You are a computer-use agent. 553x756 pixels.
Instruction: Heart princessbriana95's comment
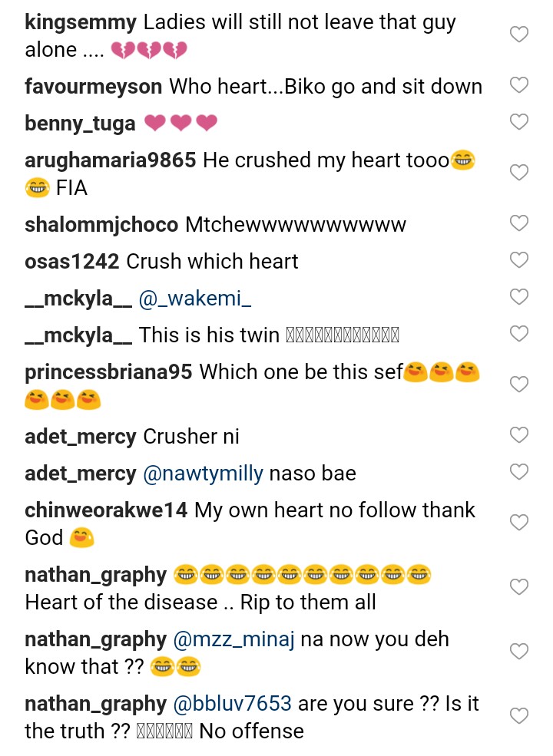point(519,385)
